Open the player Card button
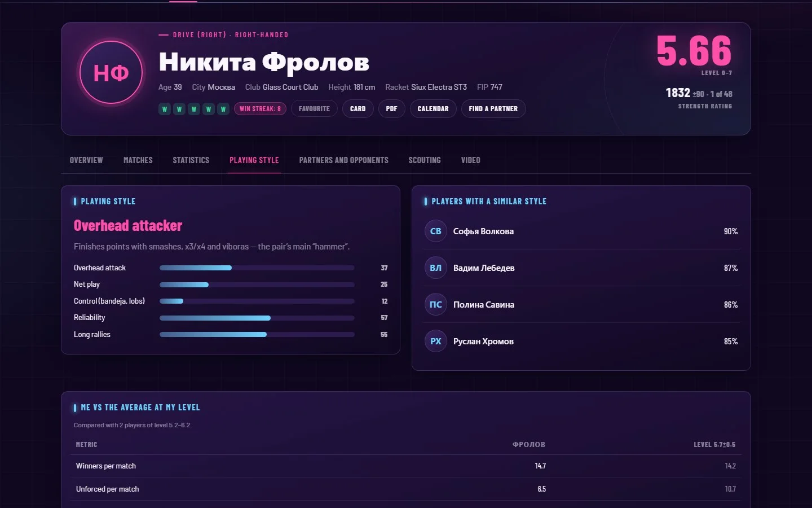Image resolution: width=812 pixels, height=508 pixels. click(x=358, y=109)
